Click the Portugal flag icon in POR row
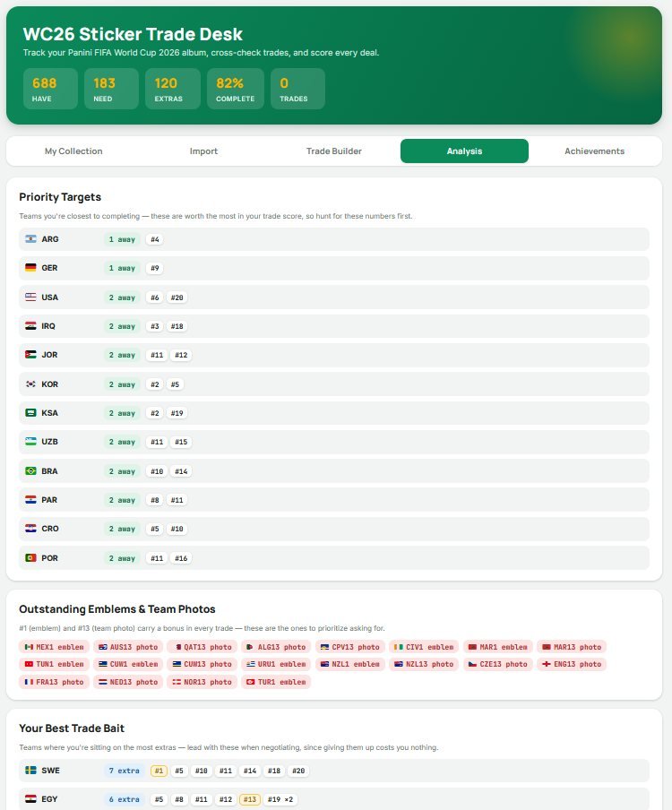The height and width of the screenshot is (810, 672). (31, 558)
